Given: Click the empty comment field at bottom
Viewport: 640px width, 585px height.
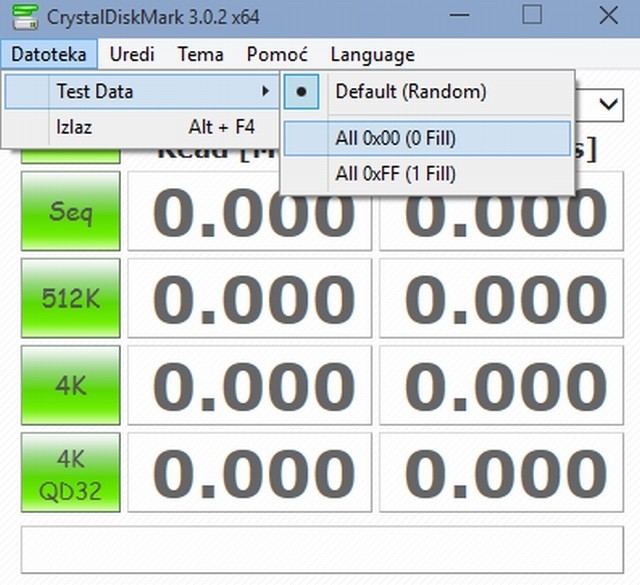Looking at the screenshot, I should coord(321,551).
